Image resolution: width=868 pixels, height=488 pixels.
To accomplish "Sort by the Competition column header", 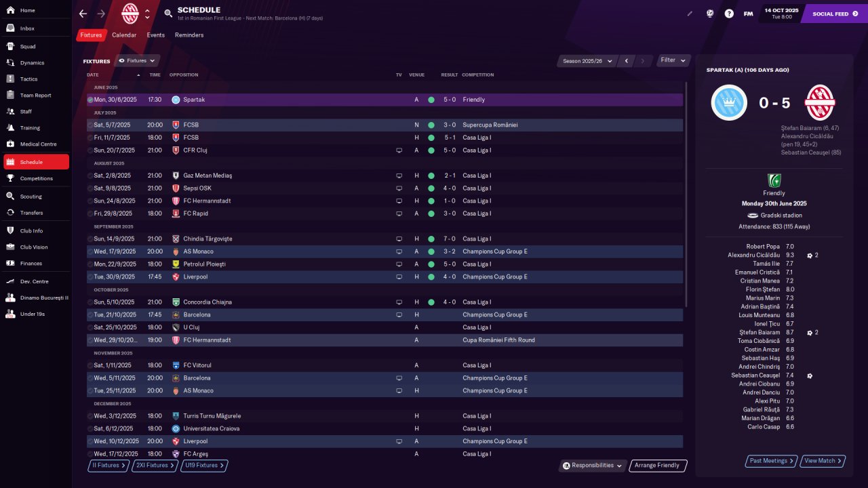I will click(478, 75).
